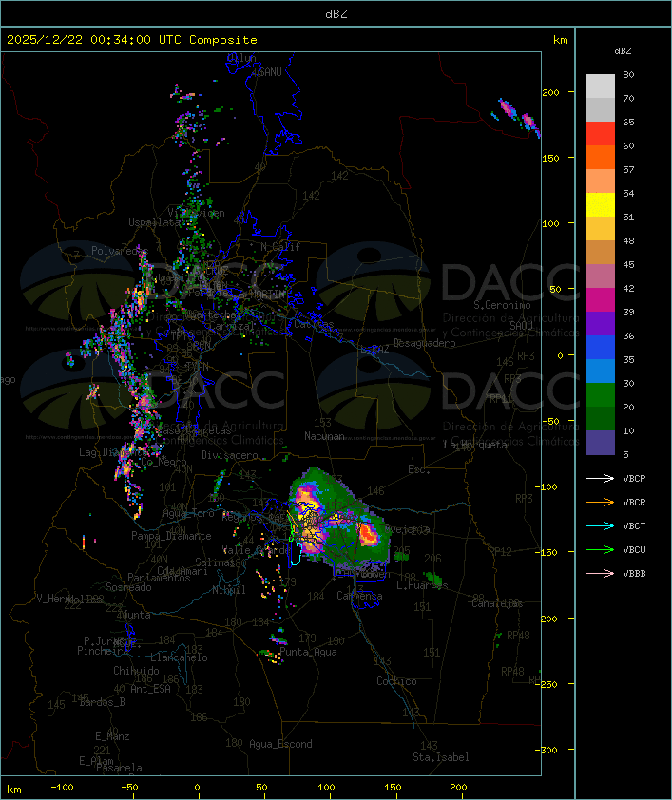Image resolution: width=672 pixels, height=800 pixels.
Task: Pick the gold 48–51 dBZ legend swatch
Action: pos(600,228)
